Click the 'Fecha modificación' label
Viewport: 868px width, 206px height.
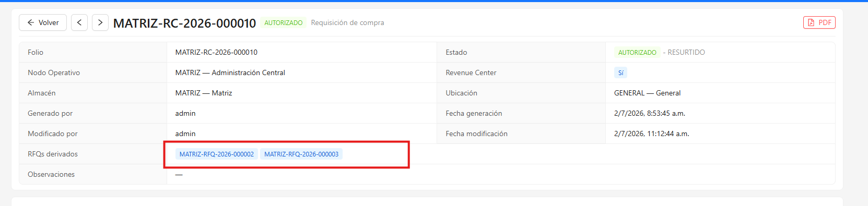[476, 134]
